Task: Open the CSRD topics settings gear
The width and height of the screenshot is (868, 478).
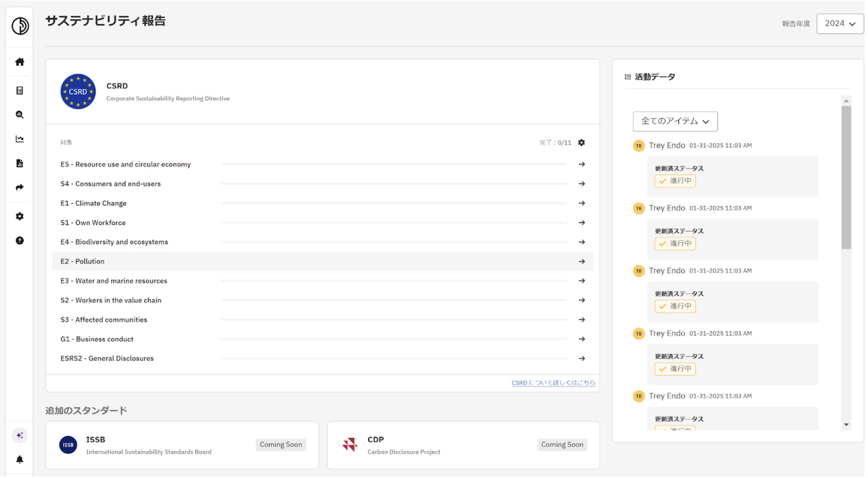Action: (582, 143)
